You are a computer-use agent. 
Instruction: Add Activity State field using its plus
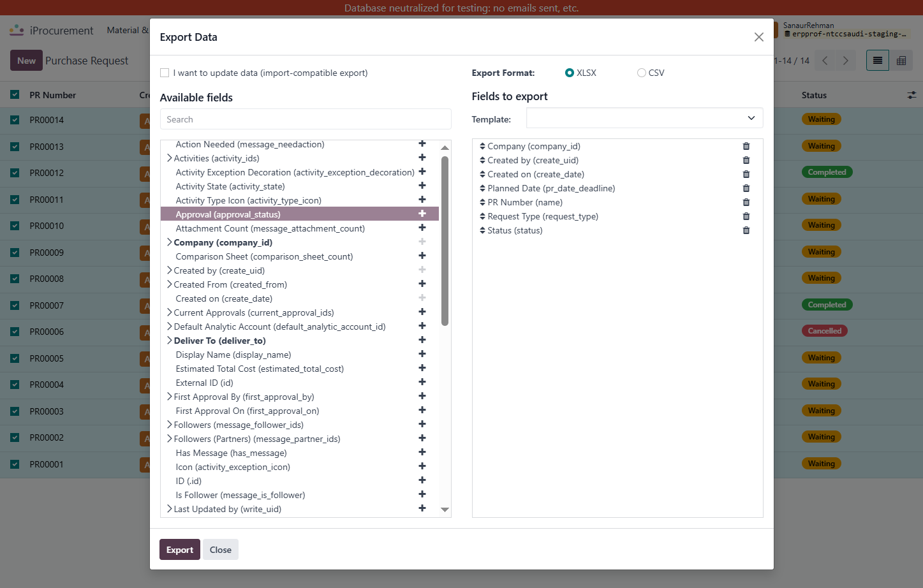pos(422,186)
